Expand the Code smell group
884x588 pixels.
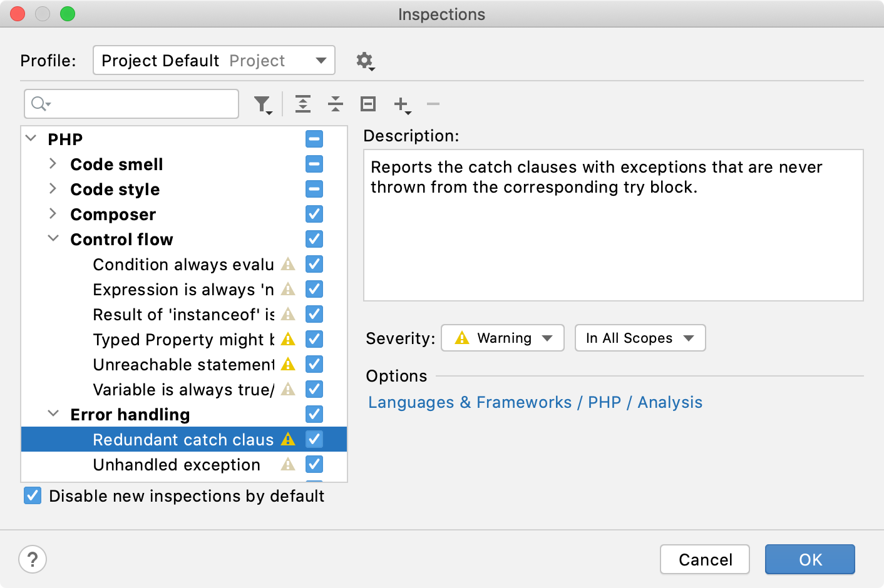[53, 164]
